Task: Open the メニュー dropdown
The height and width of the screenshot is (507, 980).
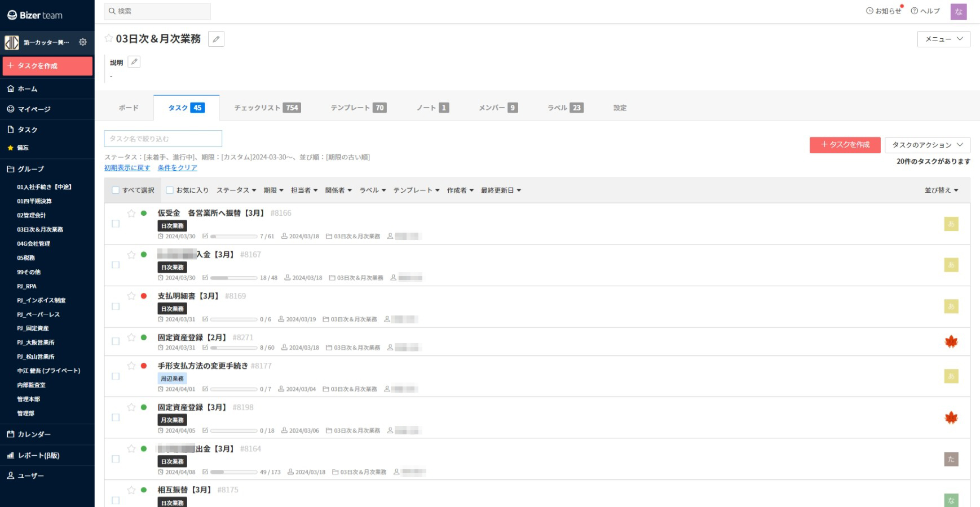Action: (943, 39)
